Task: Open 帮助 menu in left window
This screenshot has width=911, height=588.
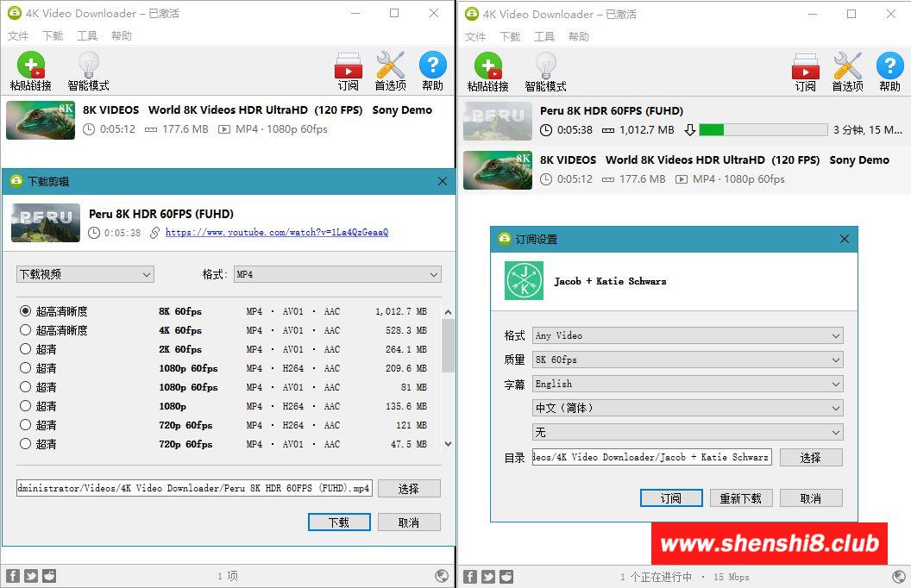Action: point(122,36)
